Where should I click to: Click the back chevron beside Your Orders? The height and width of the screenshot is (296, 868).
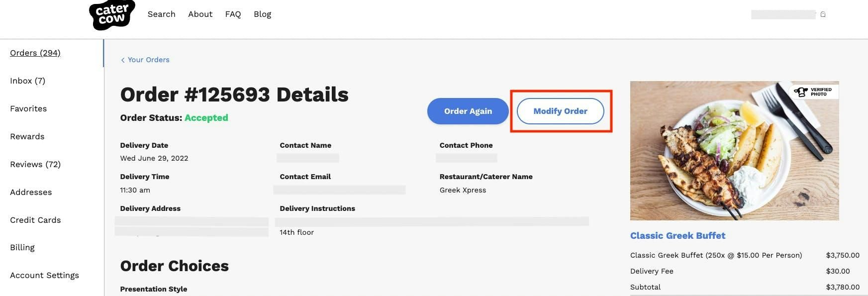pos(122,59)
